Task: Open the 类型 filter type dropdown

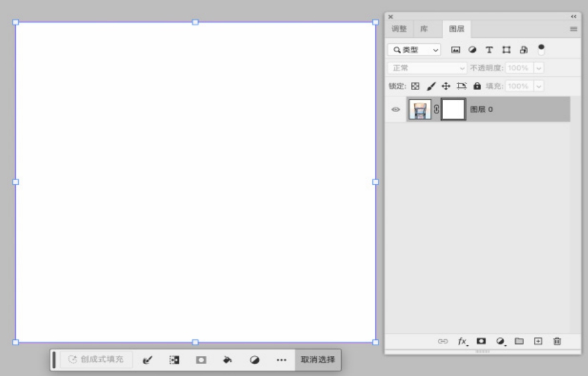Action: (x=414, y=50)
